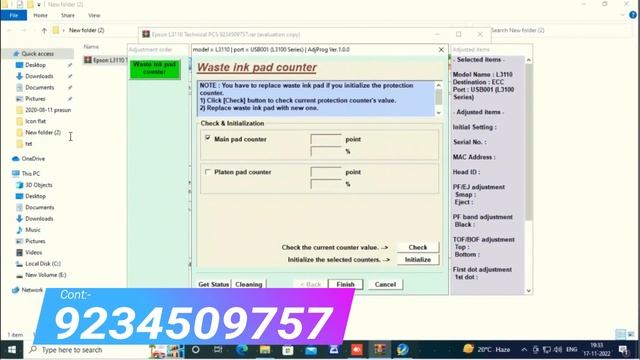Open Documents under Quick access

(40, 87)
